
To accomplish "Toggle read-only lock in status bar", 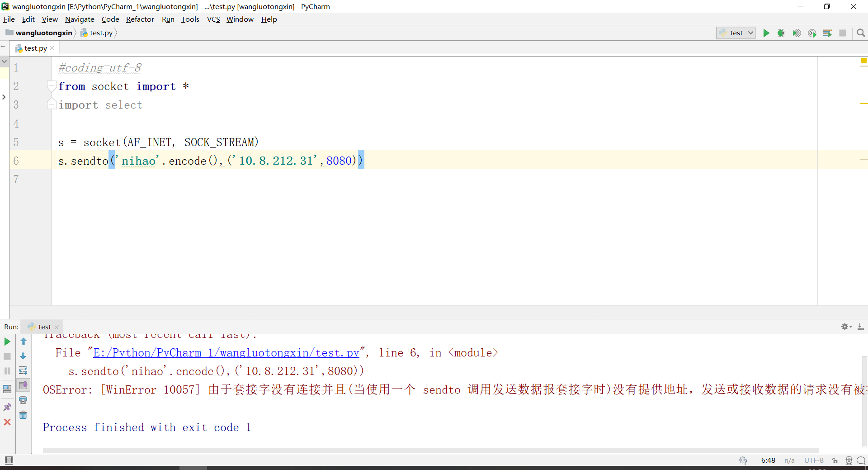I will point(835,461).
